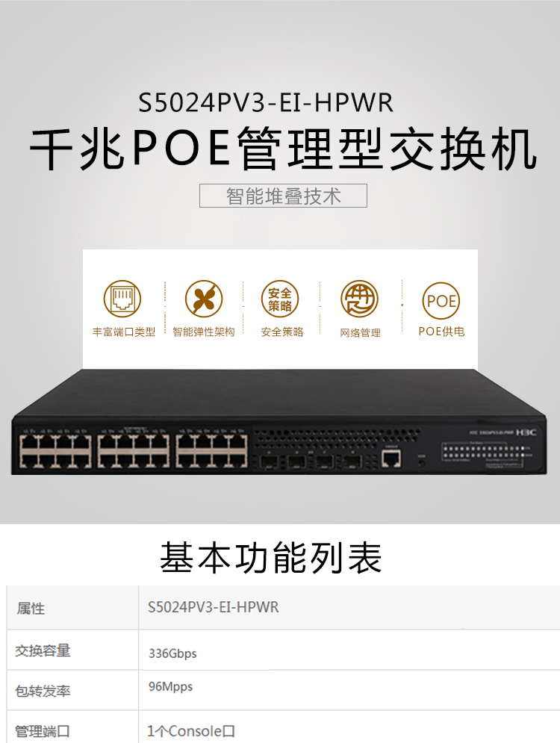Click the 千兆POE管理型交换机 title
This screenshot has height=743, width=560.
(283, 149)
